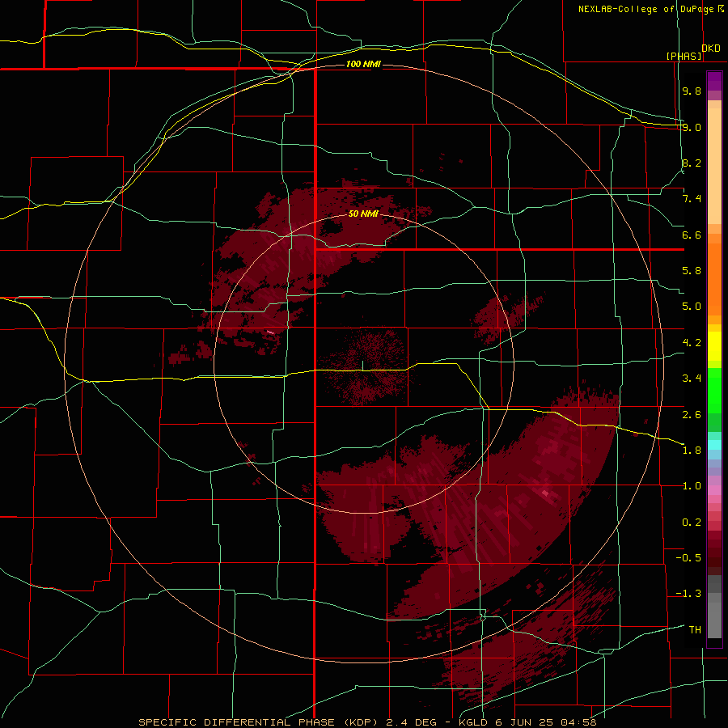Viewport: 728px width, 728px height.
Task: Select the 0.2 scale label
Action: 692,523
